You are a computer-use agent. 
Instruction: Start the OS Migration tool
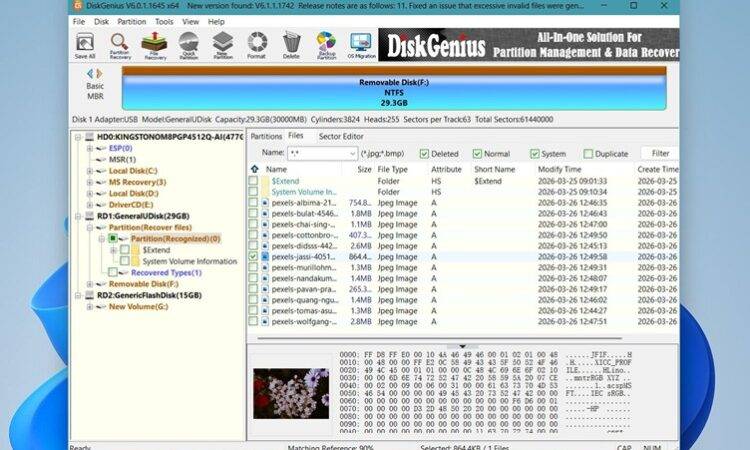pyautogui.click(x=361, y=45)
